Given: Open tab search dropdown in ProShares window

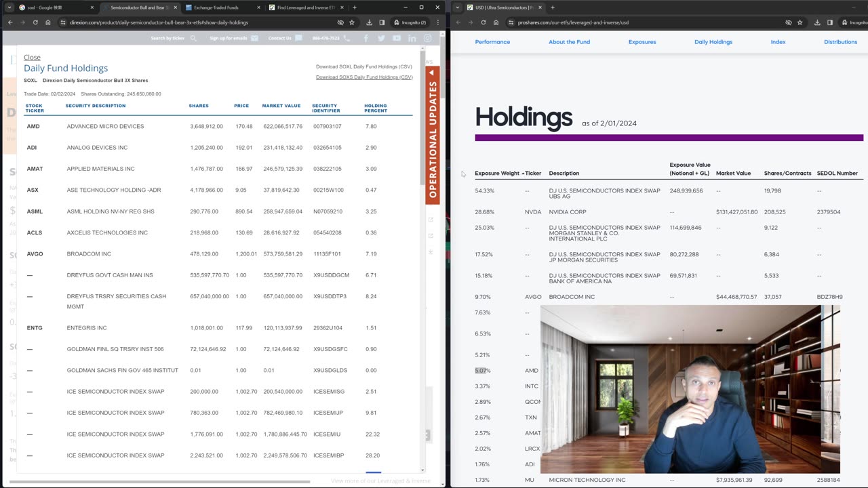Looking at the screenshot, I should 458,7.
